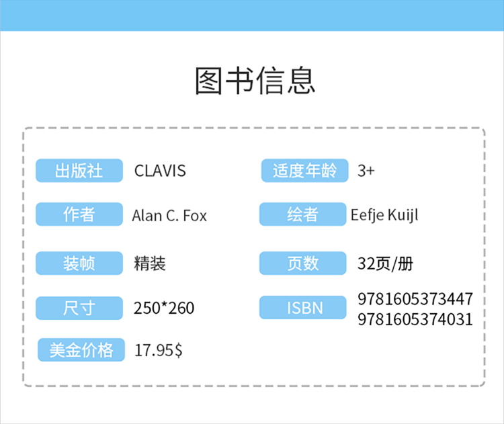Click the 绘者 label badge
The image size is (504, 424).
coord(302,215)
